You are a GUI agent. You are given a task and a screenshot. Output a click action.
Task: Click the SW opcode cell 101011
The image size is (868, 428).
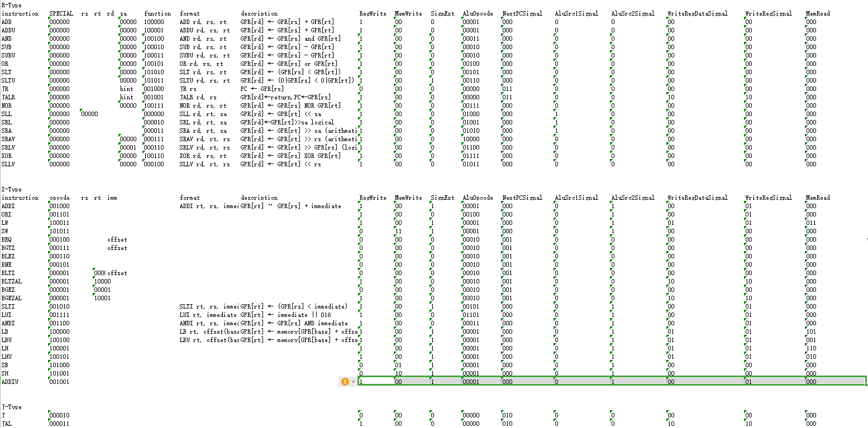tap(59, 230)
